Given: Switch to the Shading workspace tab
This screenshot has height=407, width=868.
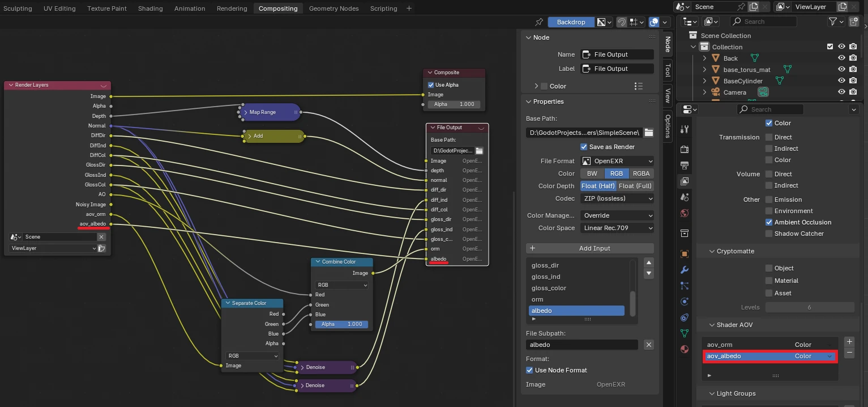Looking at the screenshot, I should 150,8.
